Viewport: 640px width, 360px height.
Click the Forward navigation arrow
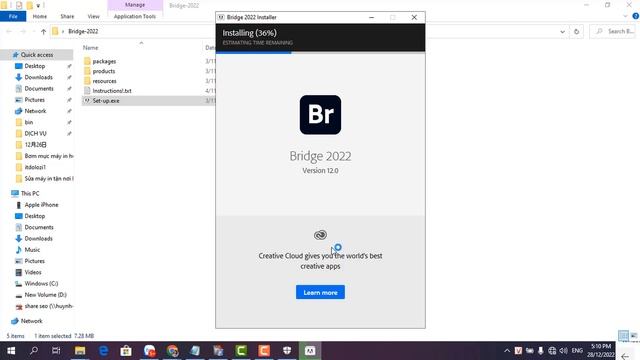pyautogui.click(x=23, y=31)
